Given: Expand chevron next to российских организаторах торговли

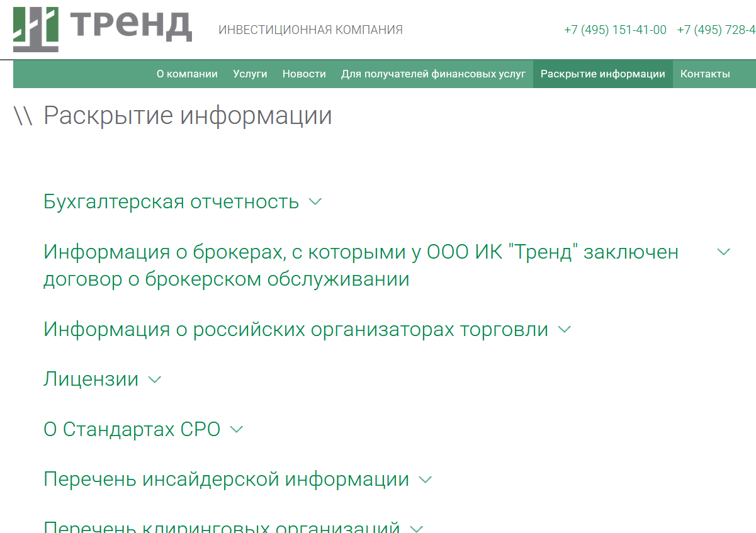Looking at the screenshot, I should tap(565, 329).
